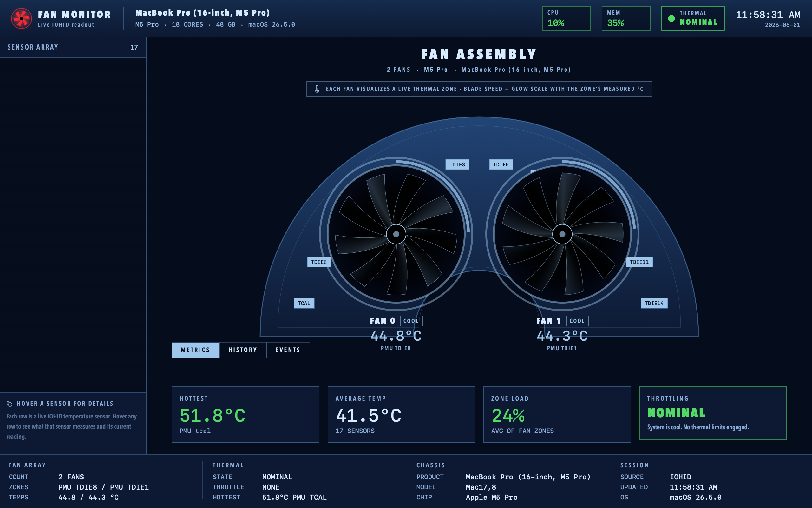
Task: Select the TDIE3 sensor tag
Action: click(x=457, y=165)
